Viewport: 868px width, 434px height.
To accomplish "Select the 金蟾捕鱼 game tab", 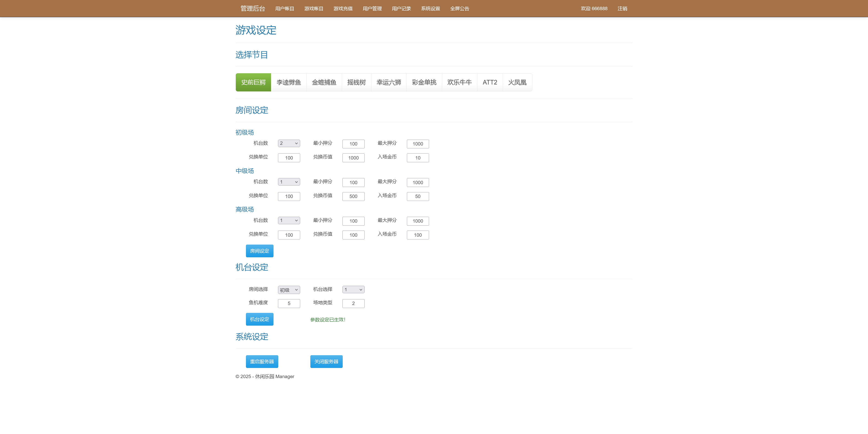I will (x=324, y=82).
